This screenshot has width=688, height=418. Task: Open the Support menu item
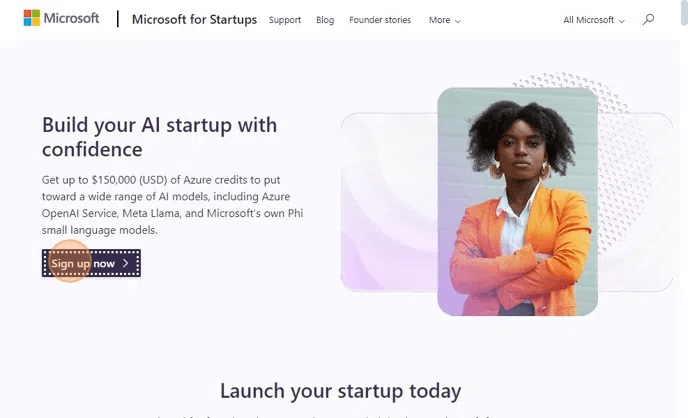[x=285, y=20]
